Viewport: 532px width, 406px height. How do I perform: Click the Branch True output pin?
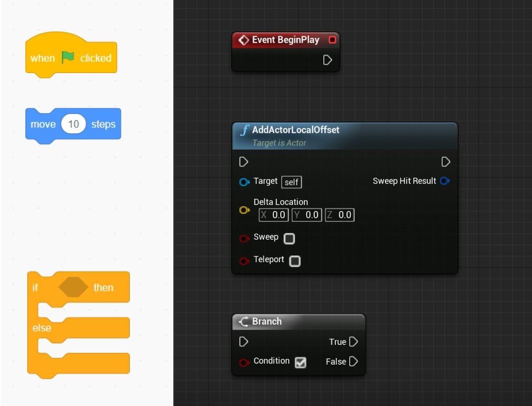click(x=353, y=342)
